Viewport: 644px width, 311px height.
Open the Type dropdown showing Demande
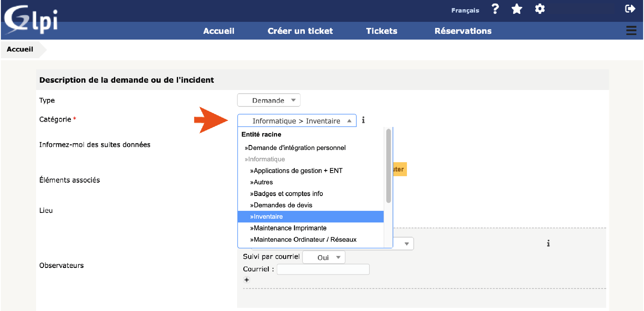point(269,100)
